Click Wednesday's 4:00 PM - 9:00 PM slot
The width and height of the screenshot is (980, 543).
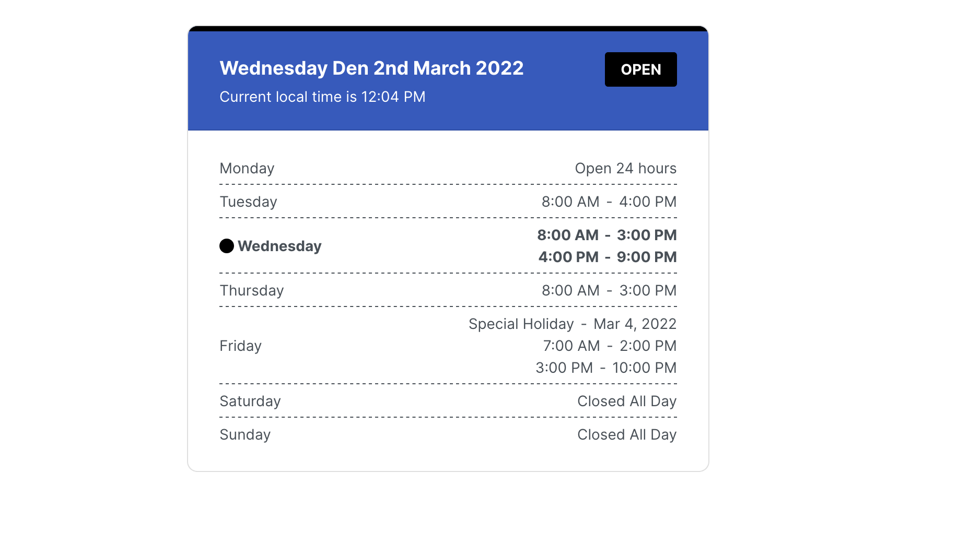(608, 257)
